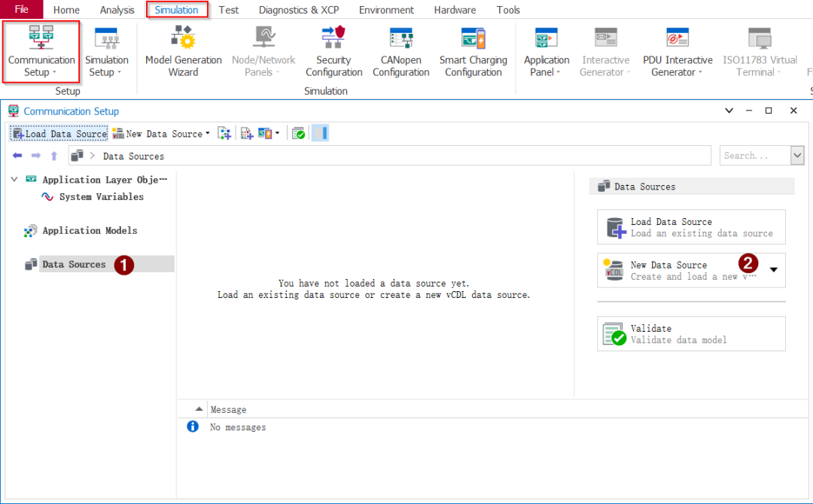Open Communication Setup in the ribbon
This screenshot has width=813, height=504.
click(x=41, y=52)
